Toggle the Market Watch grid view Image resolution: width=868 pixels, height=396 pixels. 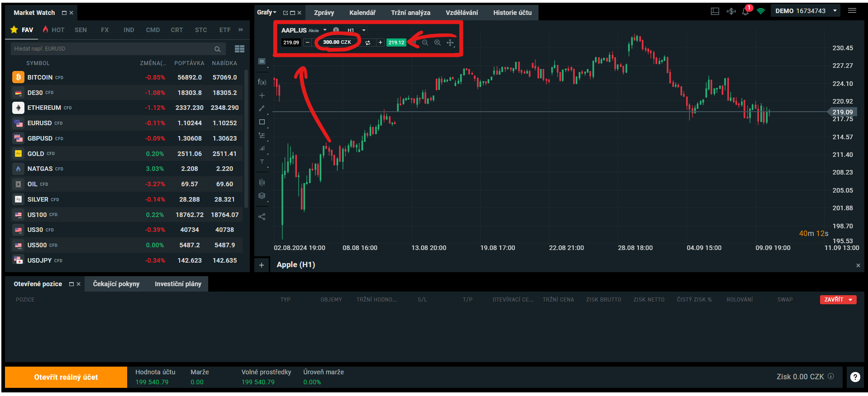(239, 49)
